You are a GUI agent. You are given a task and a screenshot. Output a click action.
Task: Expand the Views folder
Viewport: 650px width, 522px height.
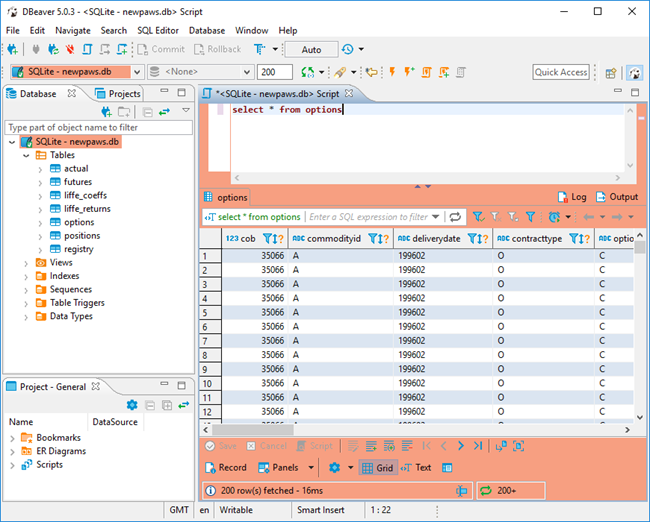click(26, 263)
